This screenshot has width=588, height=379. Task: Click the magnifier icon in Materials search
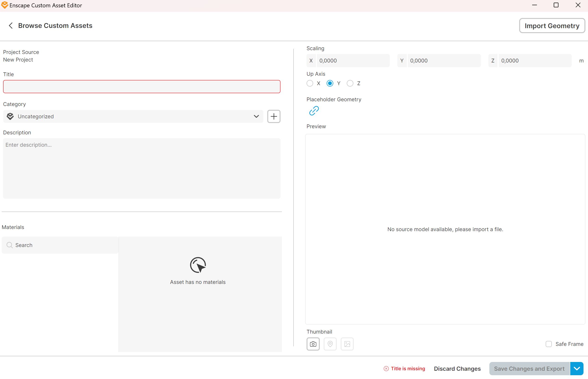coord(10,245)
